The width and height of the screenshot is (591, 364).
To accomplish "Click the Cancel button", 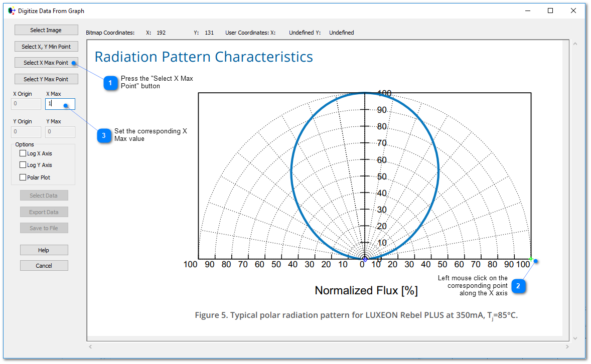I will [x=44, y=266].
